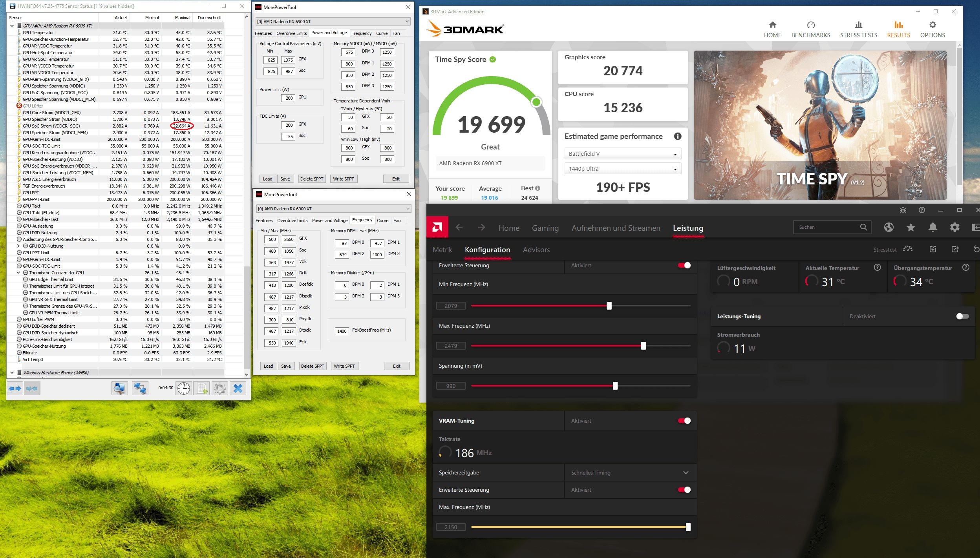This screenshot has height=558, width=980.
Task: Open AMD notifications bell icon
Action: pos(932,227)
